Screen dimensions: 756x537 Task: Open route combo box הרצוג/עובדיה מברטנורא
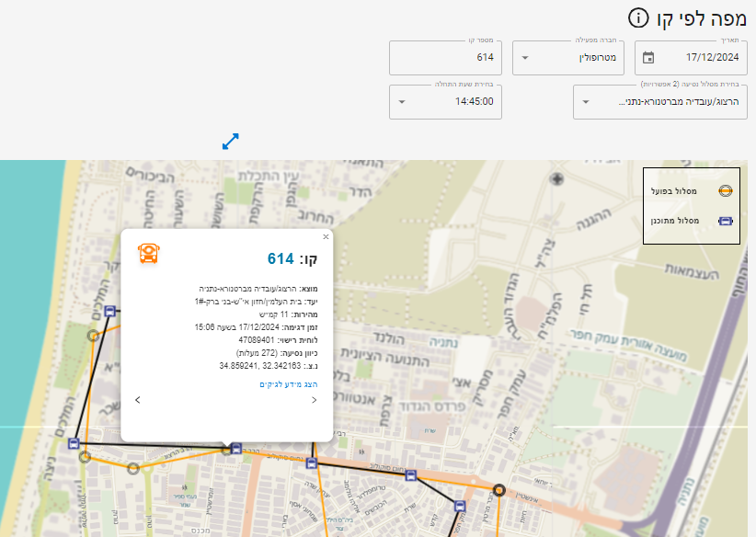pyautogui.click(x=660, y=102)
